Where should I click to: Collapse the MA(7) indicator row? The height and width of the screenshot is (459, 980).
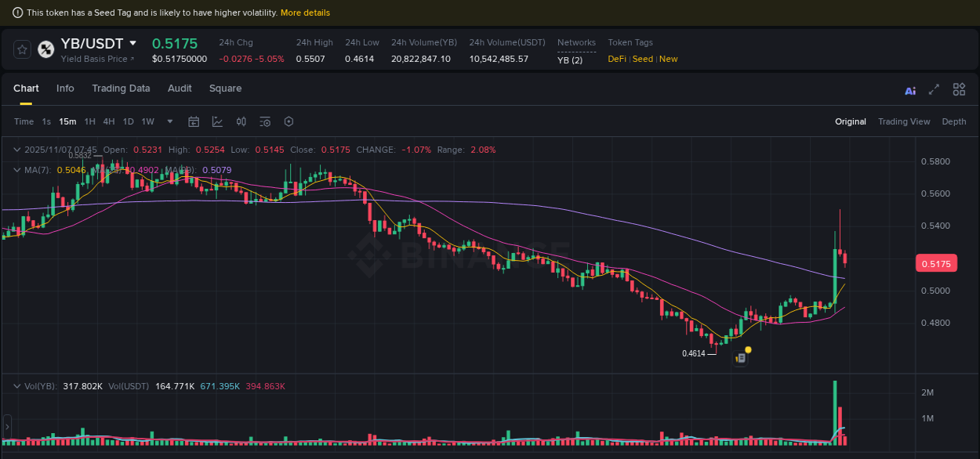(16, 170)
